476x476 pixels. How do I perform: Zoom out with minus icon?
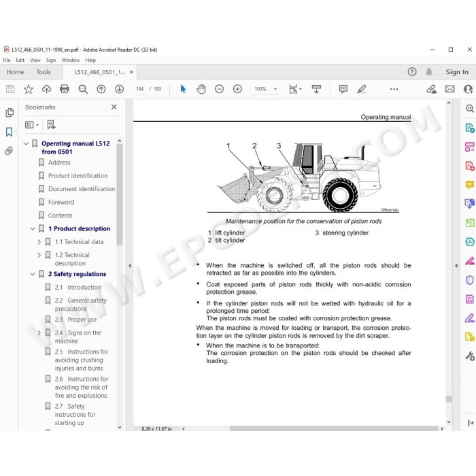[219, 89]
